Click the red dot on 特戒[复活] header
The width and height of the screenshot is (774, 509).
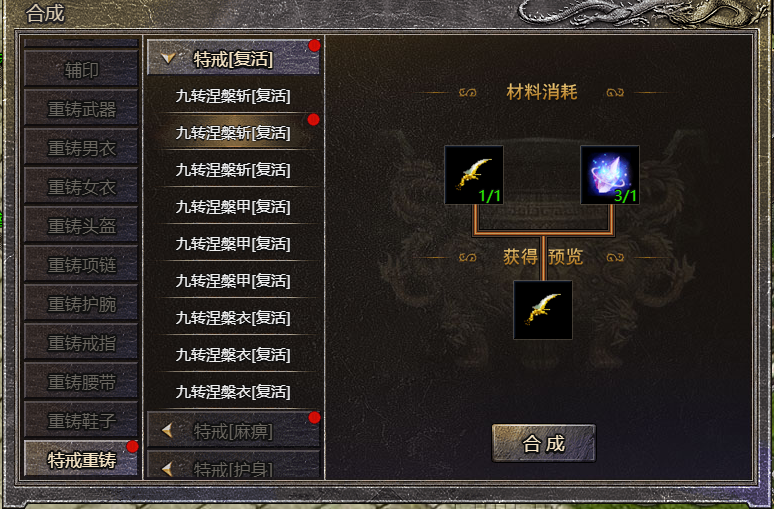point(314,46)
